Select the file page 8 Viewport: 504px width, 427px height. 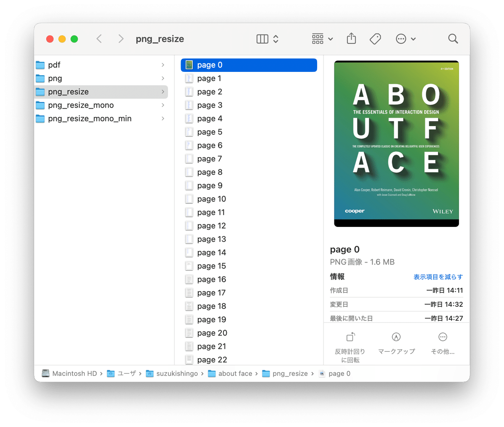[249, 172]
